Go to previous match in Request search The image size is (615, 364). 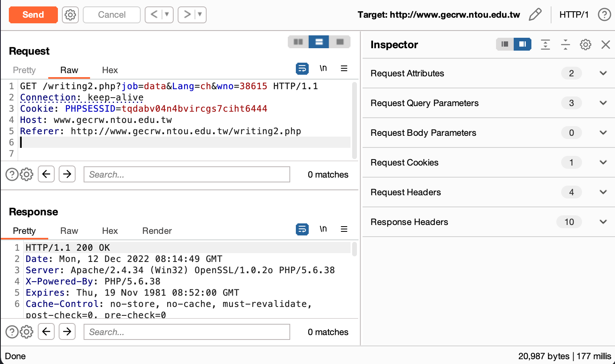coord(46,174)
